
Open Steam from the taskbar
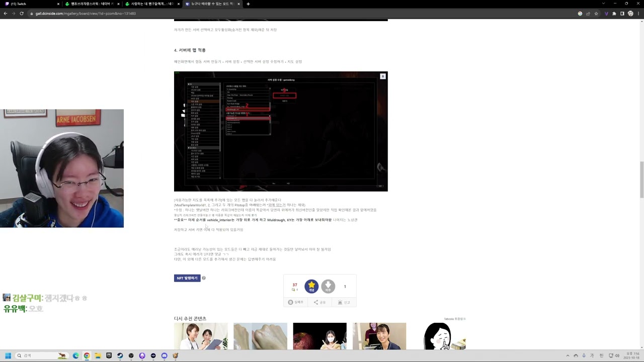click(x=120, y=355)
